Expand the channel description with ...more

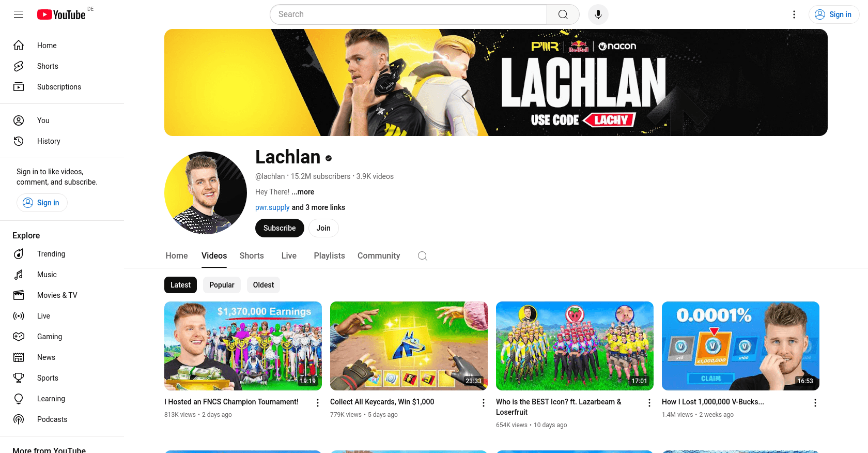[303, 192]
